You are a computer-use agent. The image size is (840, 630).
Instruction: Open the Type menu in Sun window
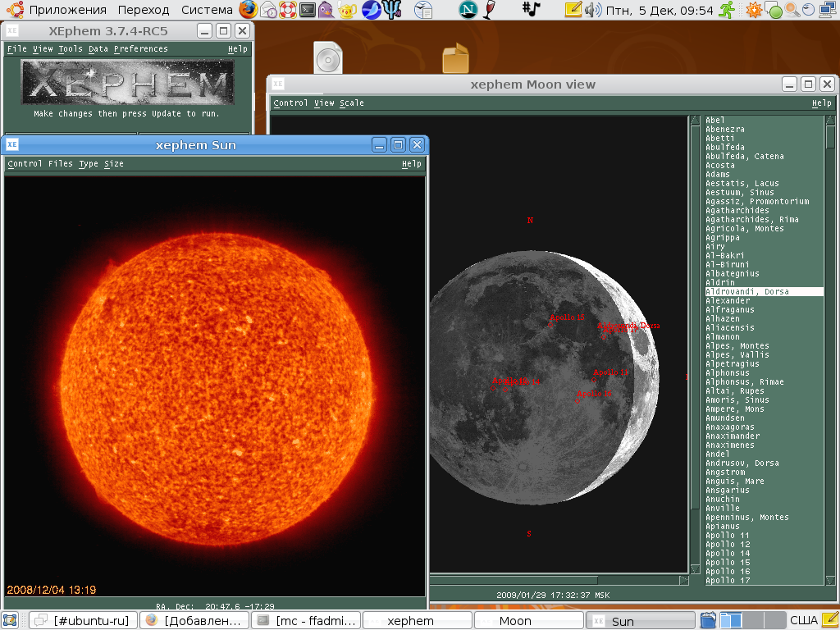[88, 164]
